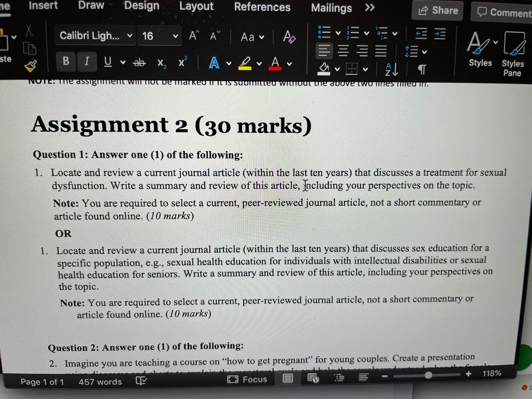Viewport: 532px width, 399px height.
Task: Click the Clear All Formatting icon
Action: [x=289, y=37]
